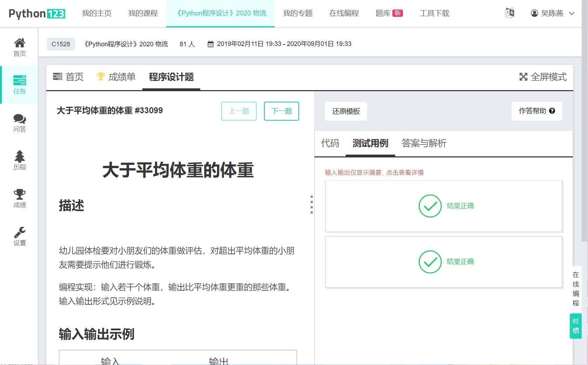Switch to the 成绩单 tab

click(x=116, y=77)
